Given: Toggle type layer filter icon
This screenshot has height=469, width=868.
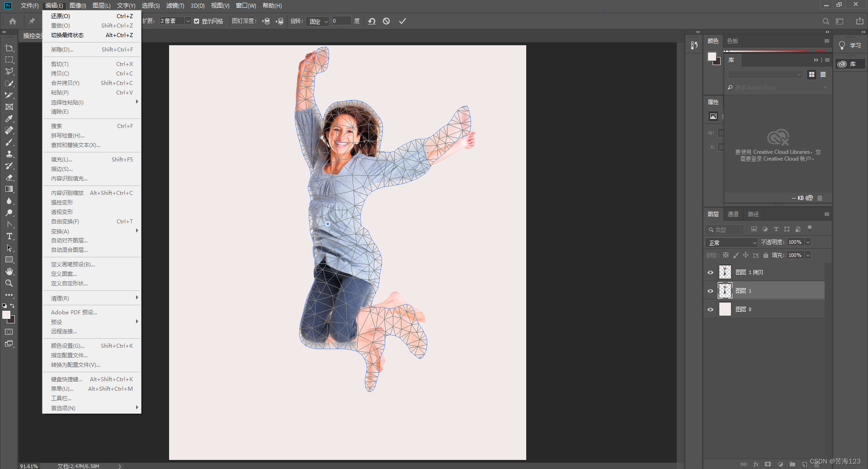Looking at the screenshot, I should coord(776,229).
